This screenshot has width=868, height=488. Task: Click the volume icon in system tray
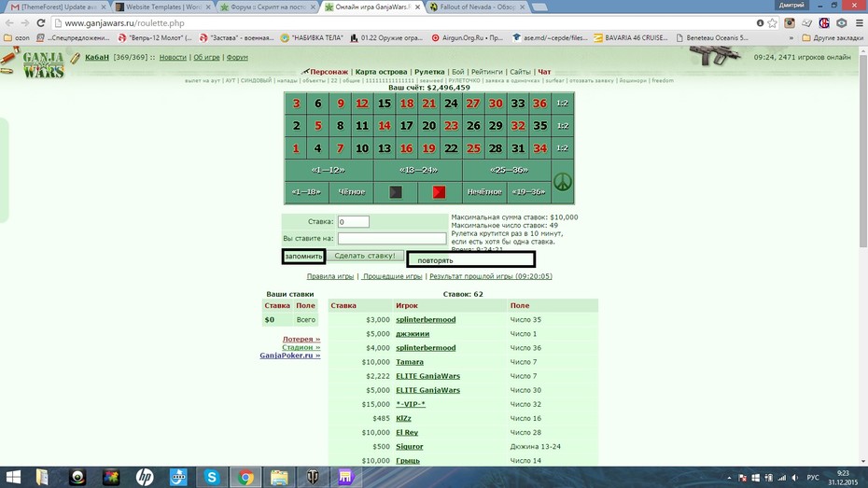(795, 478)
